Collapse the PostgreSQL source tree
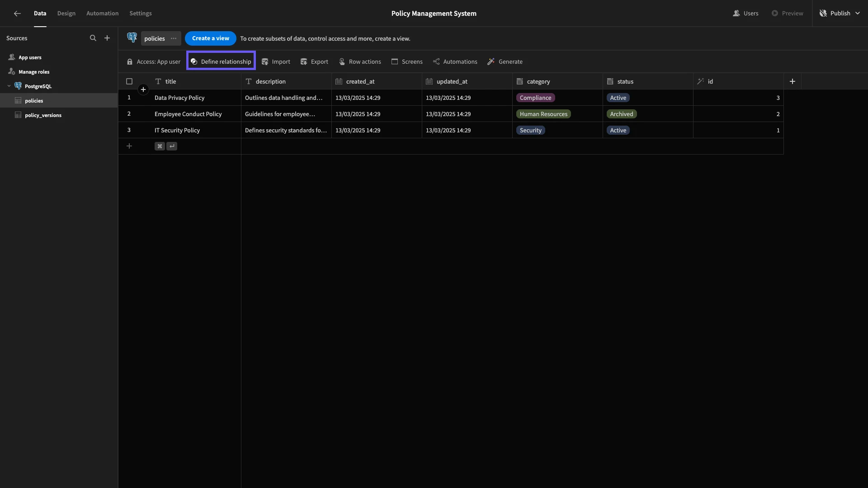 tap(9, 86)
